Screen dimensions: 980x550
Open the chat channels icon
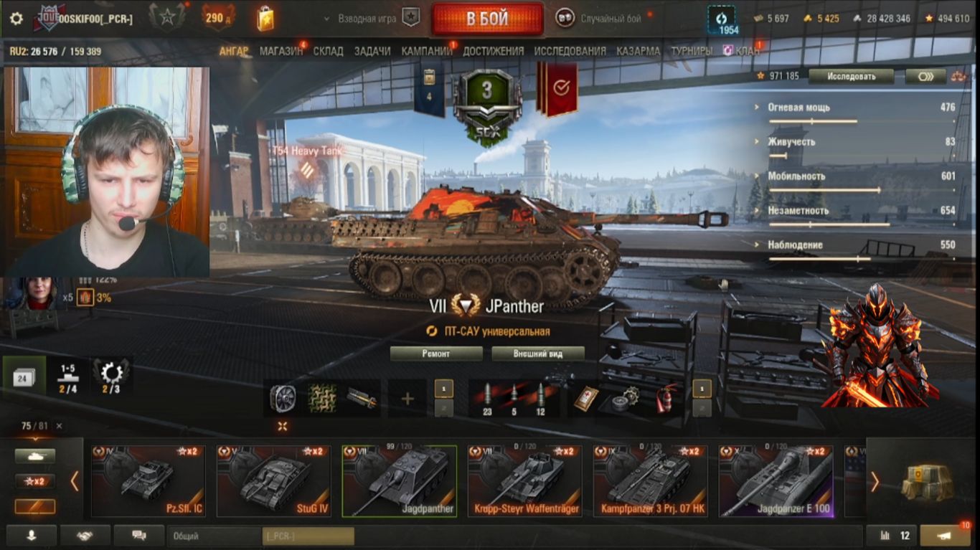[139, 535]
